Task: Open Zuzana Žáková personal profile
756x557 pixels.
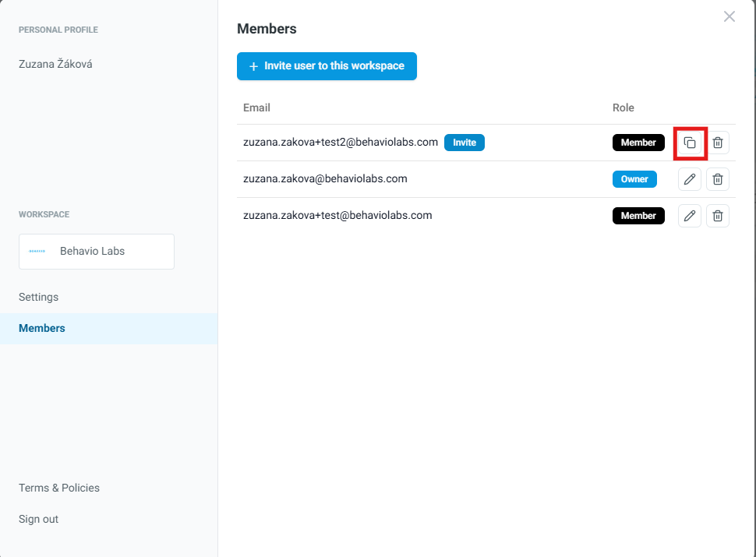Action: (55, 64)
